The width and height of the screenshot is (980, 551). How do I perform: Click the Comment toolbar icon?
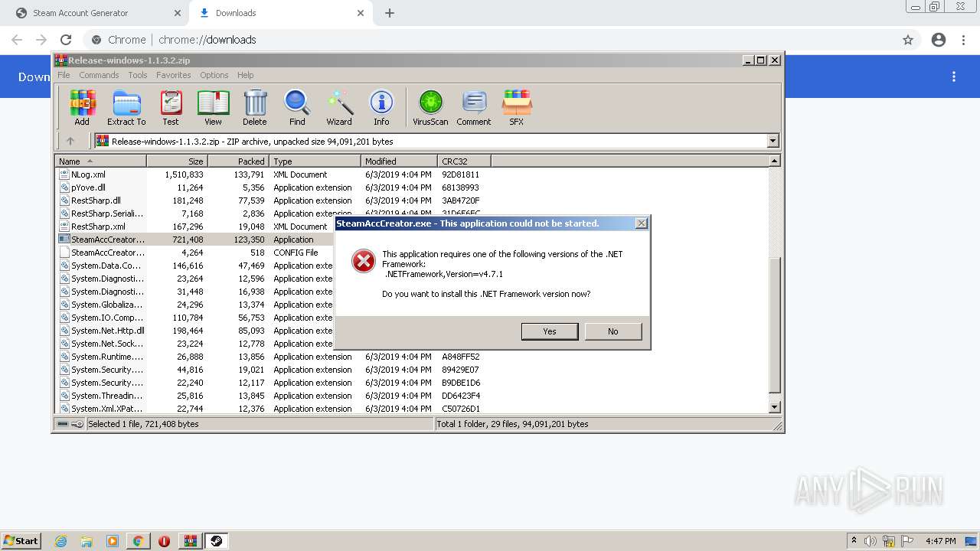click(474, 107)
